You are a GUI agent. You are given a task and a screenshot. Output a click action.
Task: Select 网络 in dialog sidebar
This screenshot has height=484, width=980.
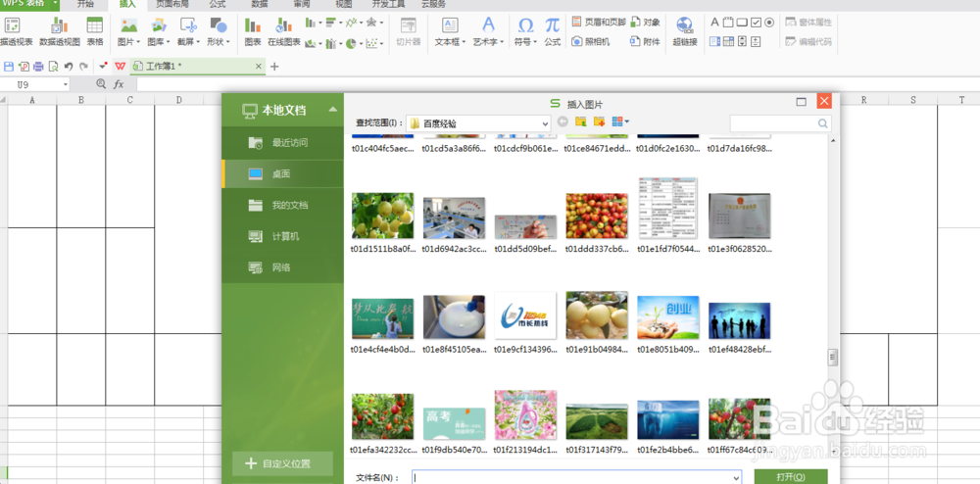coord(282,267)
